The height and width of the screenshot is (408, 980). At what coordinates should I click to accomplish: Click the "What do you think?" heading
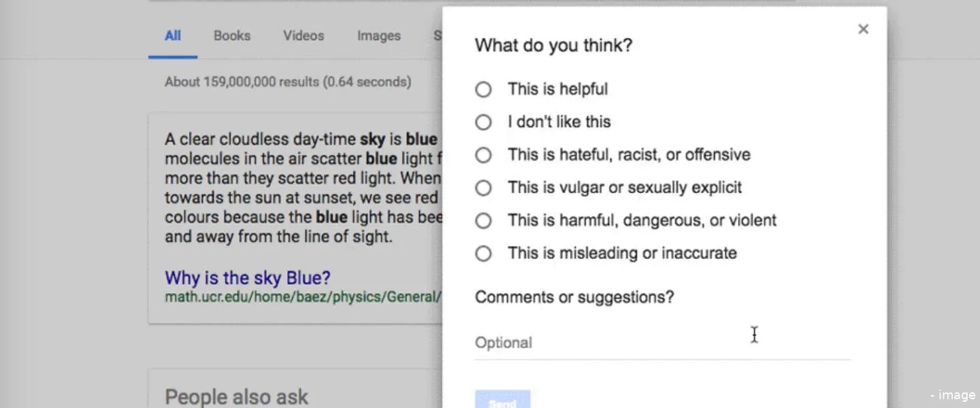(x=553, y=45)
